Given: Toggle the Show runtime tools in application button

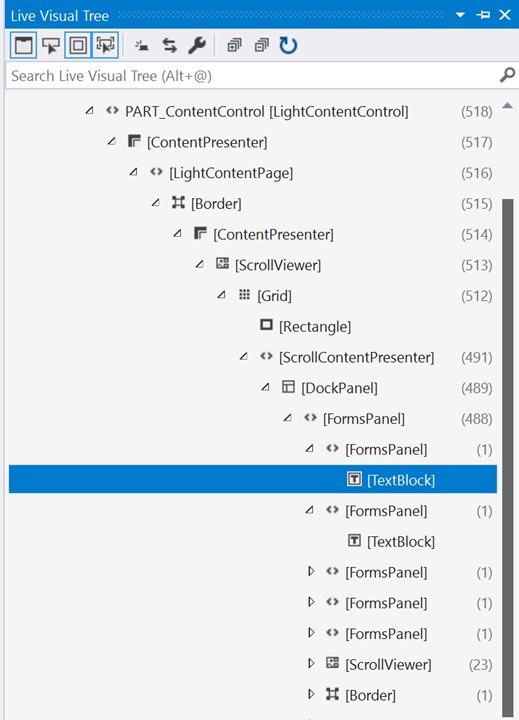Looking at the screenshot, I should point(23,45).
